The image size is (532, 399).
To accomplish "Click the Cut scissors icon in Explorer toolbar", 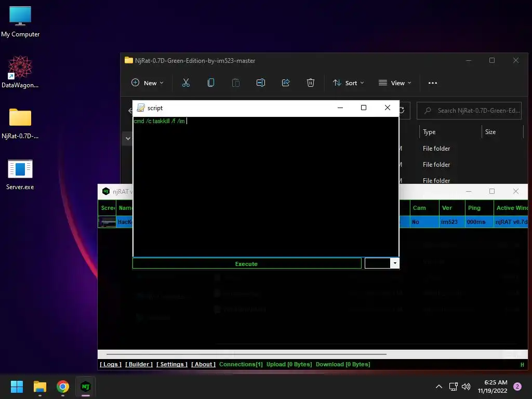I will point(186,83).
